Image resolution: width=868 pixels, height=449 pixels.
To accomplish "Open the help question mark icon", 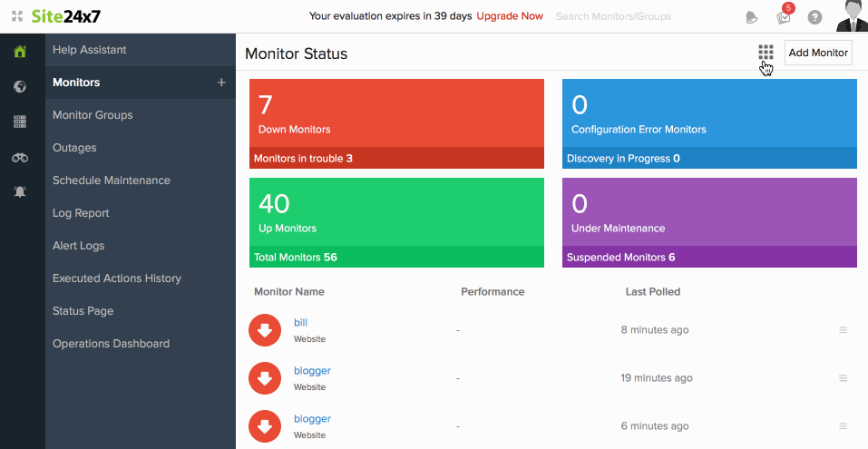I will (814, 17).
